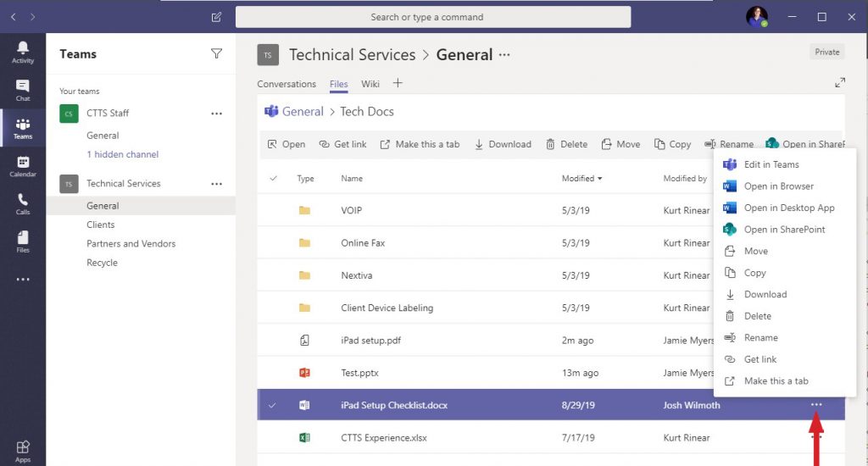The height and width of the screenshot is (466, 868).
Task: Click the new chat compose icon
Action: pos(216,17)
